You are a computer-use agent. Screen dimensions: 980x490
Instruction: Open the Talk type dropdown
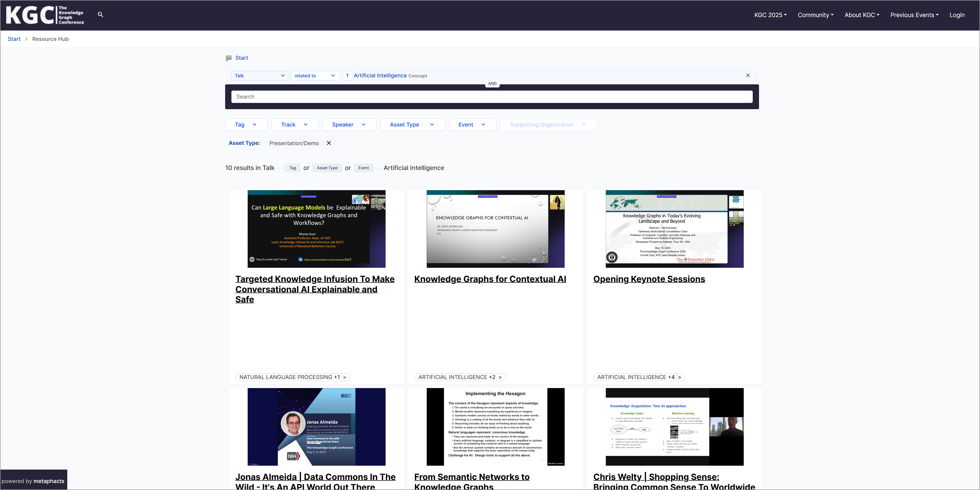[x=260, y=76]
